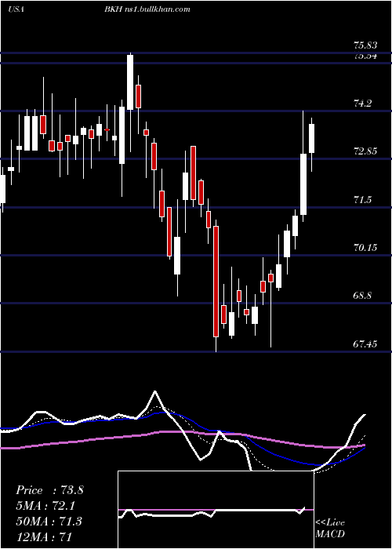The width and height of the screenshot is (392, 549).
Task: Click the 70.15 price level label
Action: tap(365, 248)
